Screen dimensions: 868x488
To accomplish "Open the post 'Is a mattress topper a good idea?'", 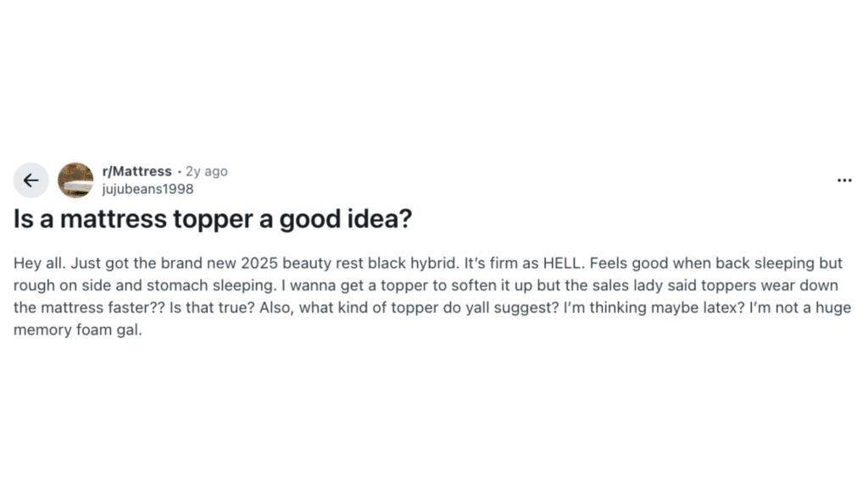I will coord(212,219).
